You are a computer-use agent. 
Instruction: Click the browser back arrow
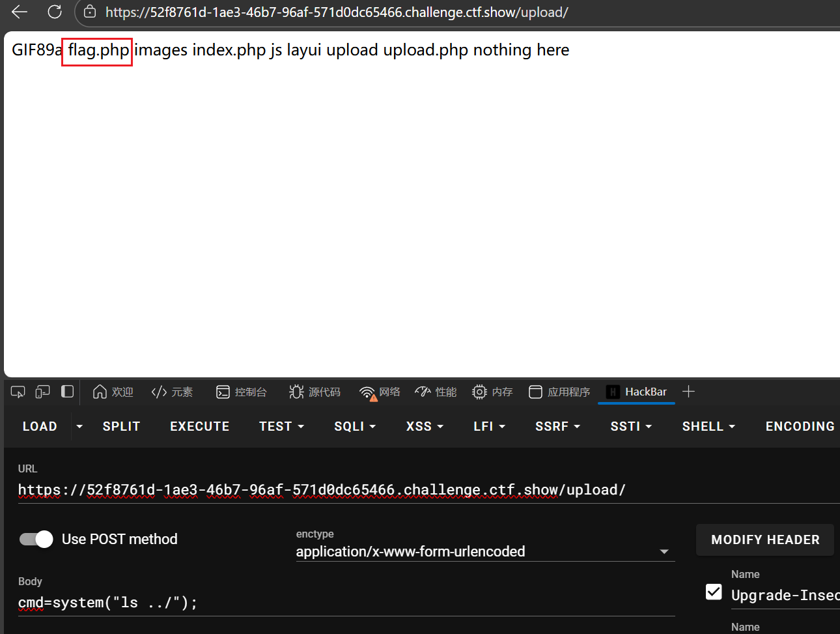click(20, 12)
